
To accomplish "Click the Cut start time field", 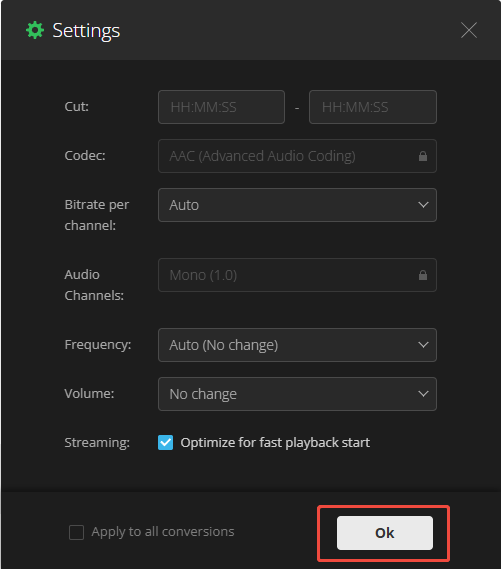I will point(221,107).
